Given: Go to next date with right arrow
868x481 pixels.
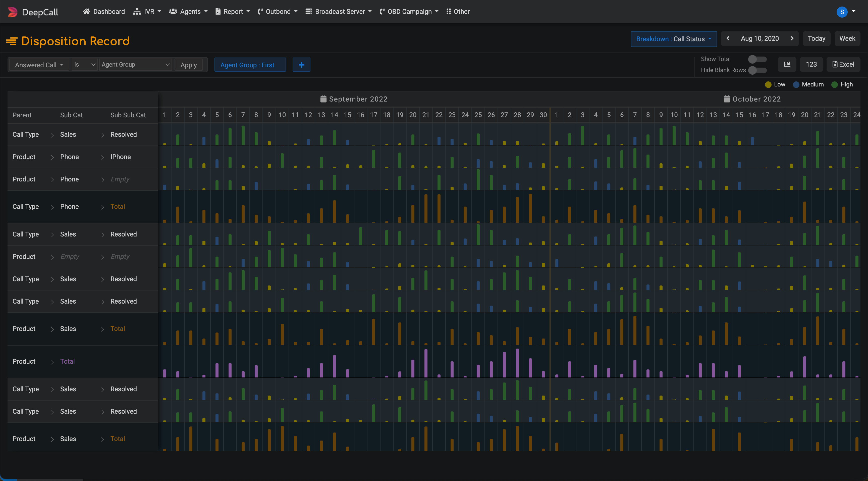Looking at the screenshot, I should point(792,38).
